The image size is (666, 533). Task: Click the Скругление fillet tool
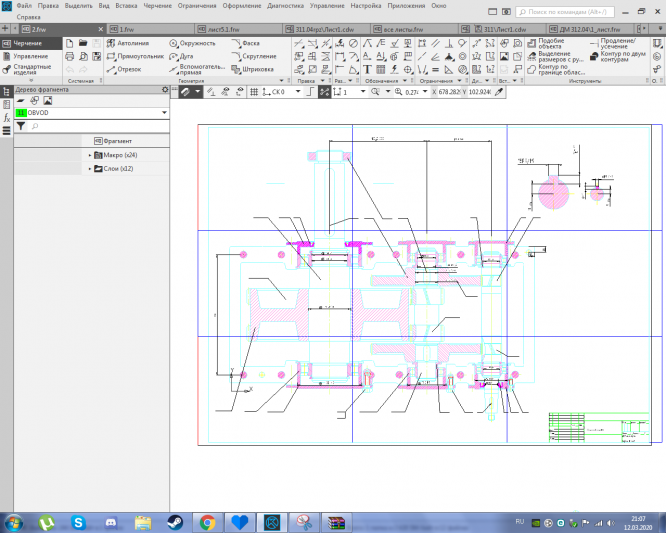point(258,57)
